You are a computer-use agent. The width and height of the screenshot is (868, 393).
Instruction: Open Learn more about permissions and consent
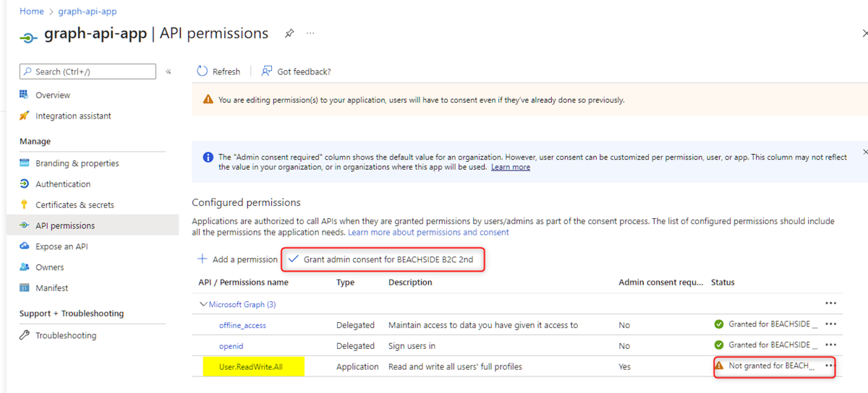(x=428, y=232)
